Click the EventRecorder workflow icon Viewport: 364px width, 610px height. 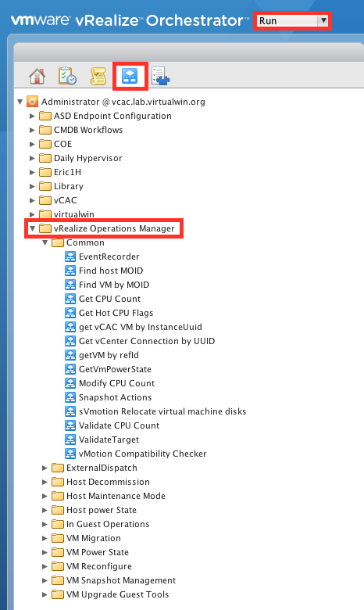[x=70, y=257]
